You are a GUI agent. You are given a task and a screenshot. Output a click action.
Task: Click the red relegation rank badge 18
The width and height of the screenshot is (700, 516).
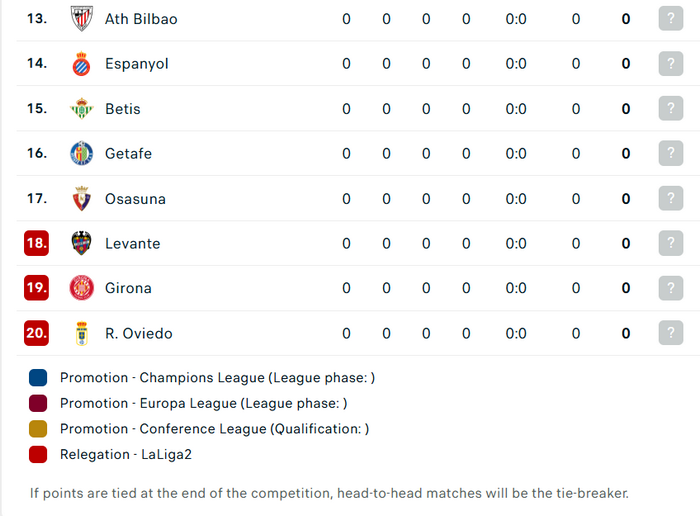[x=37, y=243]
